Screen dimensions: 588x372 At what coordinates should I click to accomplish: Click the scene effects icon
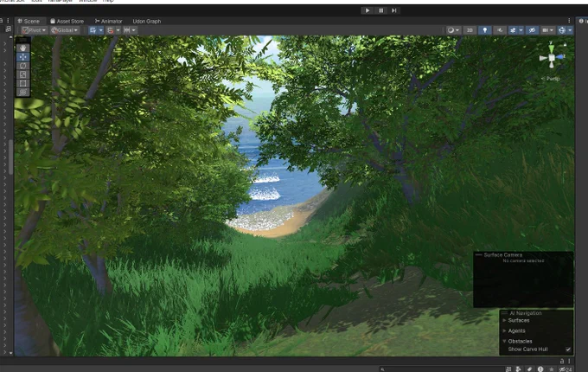(513, 30)
